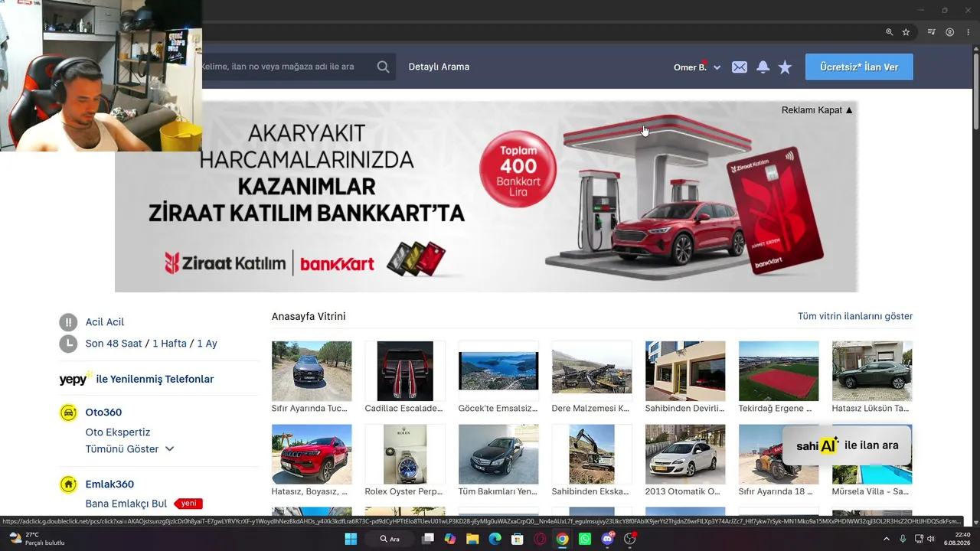This screenshot has height=551, width=980.
Task: Filter listings by 1 Hafta
Action: coord(169,344)
